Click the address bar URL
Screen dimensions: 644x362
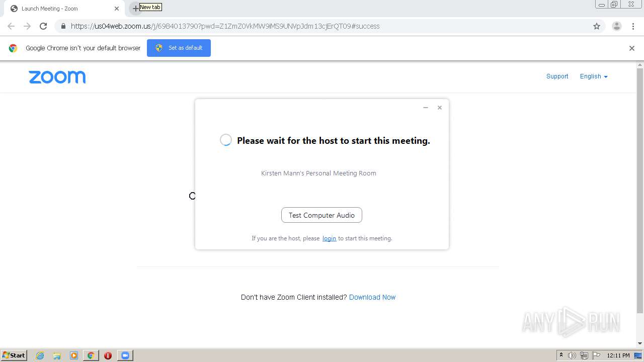pyautogui.click(x=225, y=26)
